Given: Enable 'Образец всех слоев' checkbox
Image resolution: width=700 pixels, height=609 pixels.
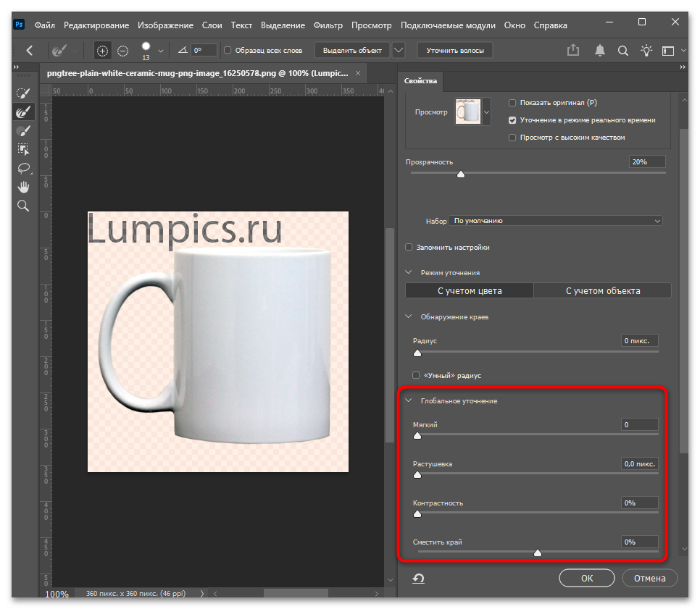Looking at the screenshot, I should click(228, 51).
